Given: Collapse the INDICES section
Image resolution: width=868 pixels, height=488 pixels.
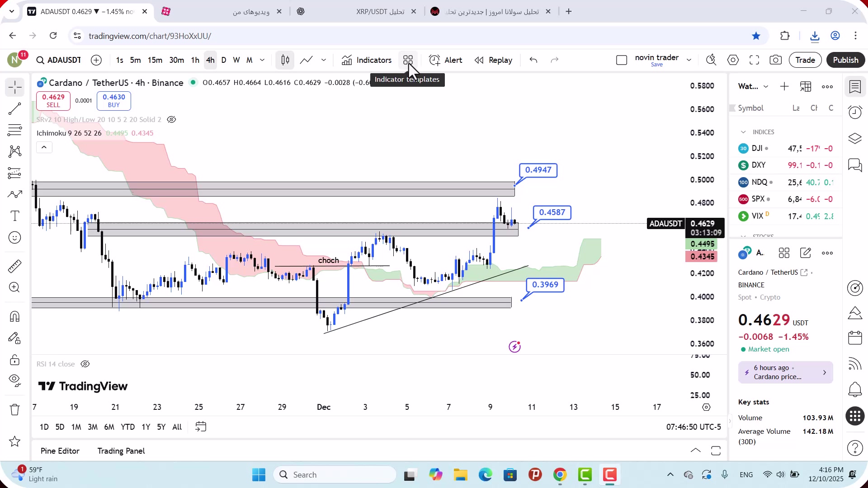Looking at the screenshot, I should [x=743, y=132].
